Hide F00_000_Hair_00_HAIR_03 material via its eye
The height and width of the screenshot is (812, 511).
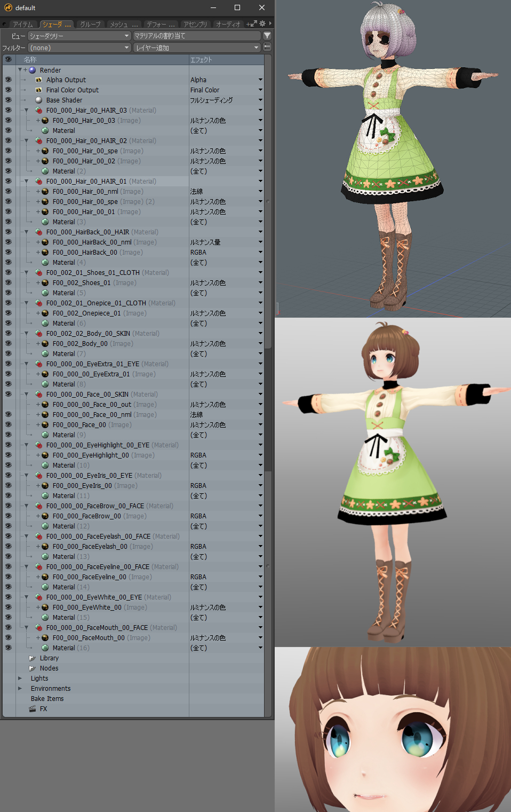[8, 111]
